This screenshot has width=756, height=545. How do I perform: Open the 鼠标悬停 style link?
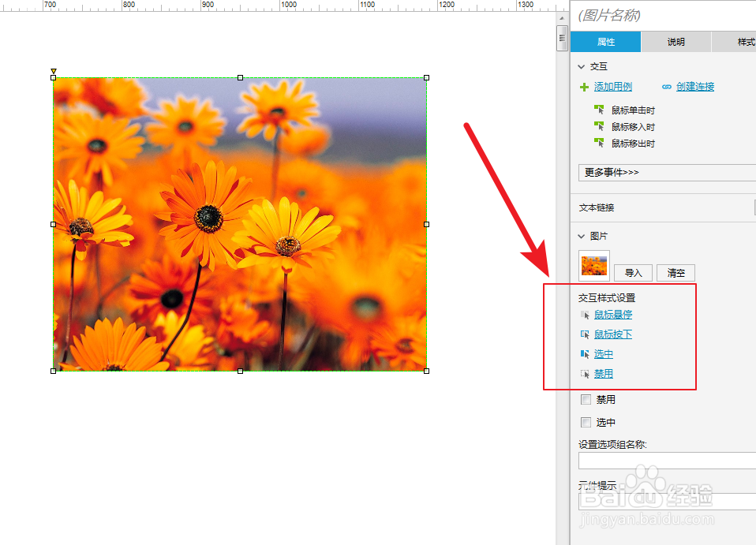[613, 315]
